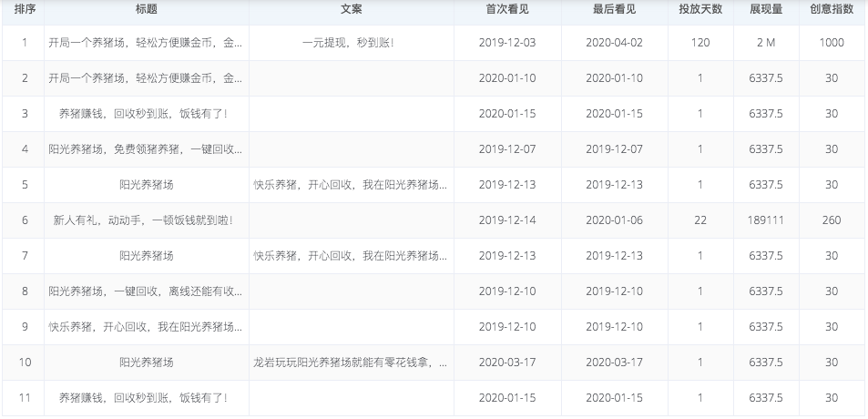Click rank number 11

click(25, 397)
